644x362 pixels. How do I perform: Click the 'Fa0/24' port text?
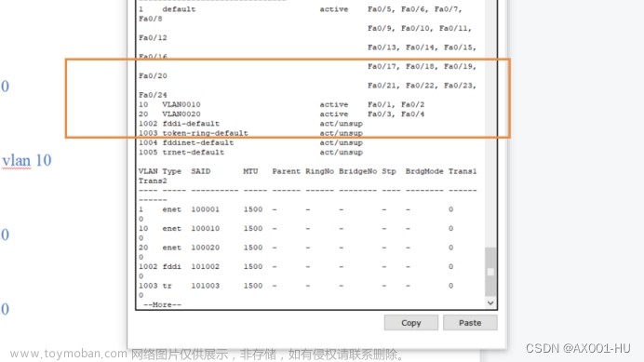(x=153, y=95)
